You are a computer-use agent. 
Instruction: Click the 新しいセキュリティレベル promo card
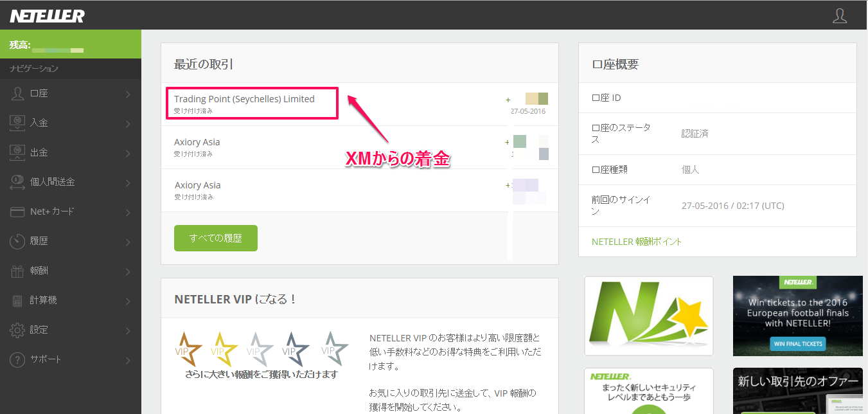(649, 391)
